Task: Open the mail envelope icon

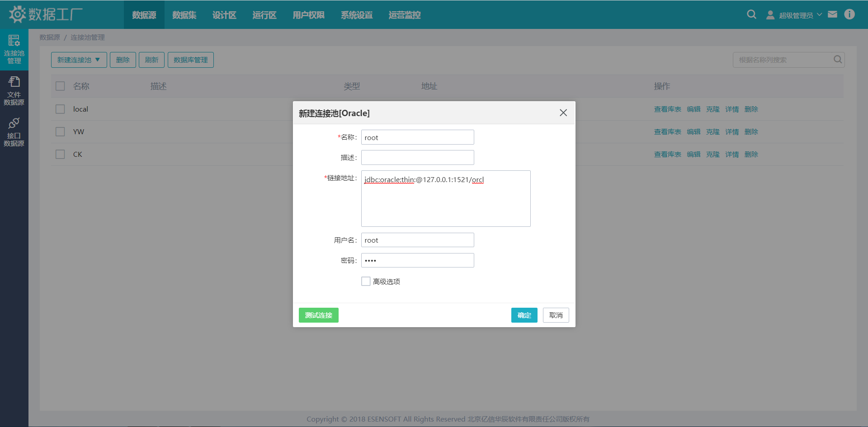Action: (x=832, y=14)
